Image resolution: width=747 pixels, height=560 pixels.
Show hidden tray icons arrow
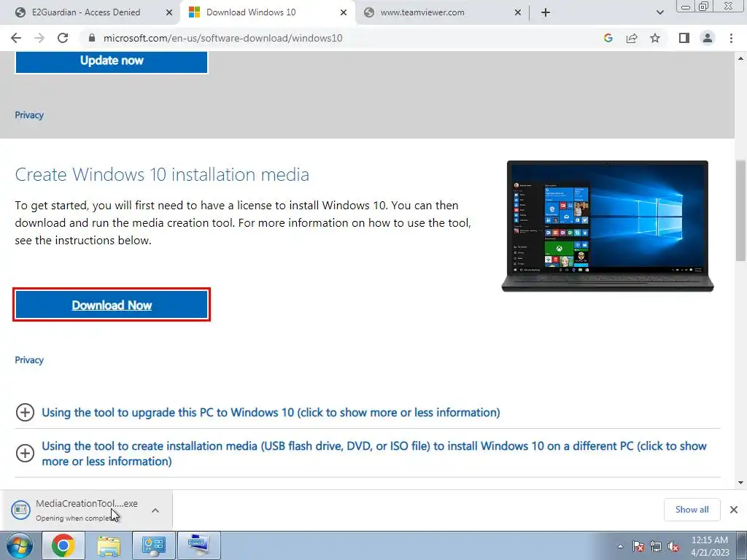[x=620, y=546]
